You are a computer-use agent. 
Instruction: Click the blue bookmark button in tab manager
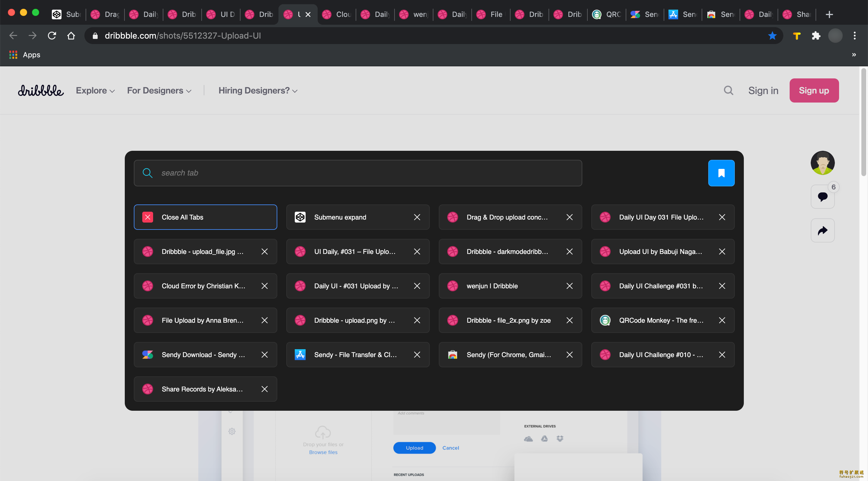(x=721, y=173)
